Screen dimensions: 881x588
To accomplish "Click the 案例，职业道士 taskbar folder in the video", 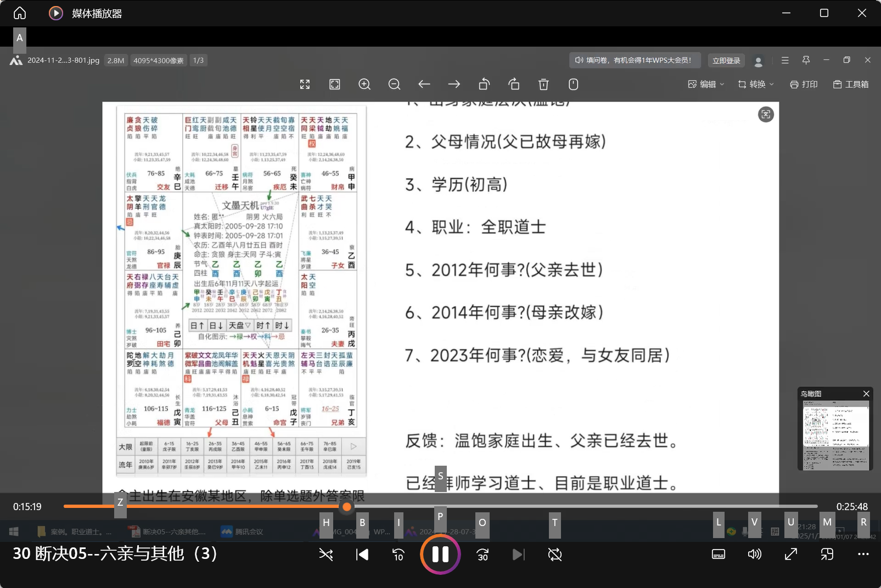I will (x=75, y=532).
